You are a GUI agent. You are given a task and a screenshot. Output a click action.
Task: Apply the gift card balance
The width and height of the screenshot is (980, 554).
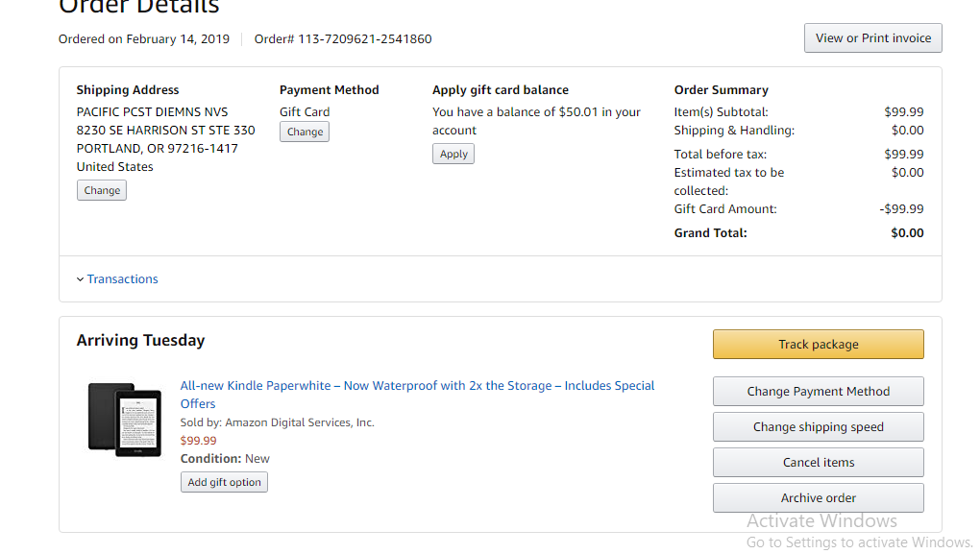453,154
